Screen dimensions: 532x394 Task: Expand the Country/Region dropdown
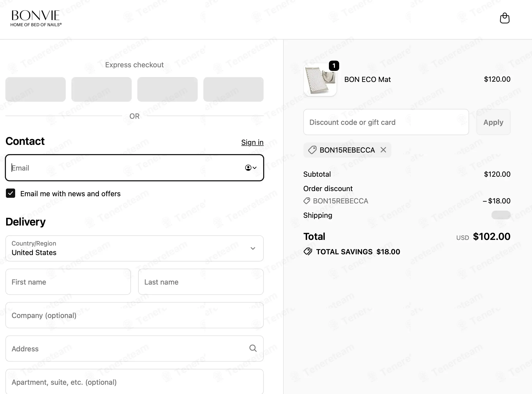(x=135, y=248)
